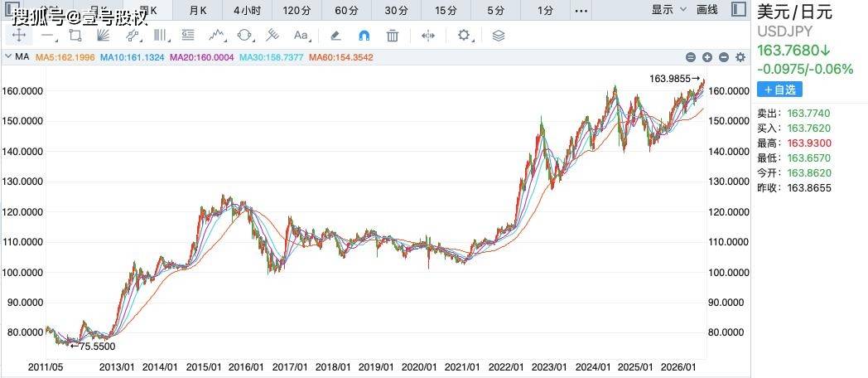Toggle the blue magnet snap mode

click(x=364, y=36)
